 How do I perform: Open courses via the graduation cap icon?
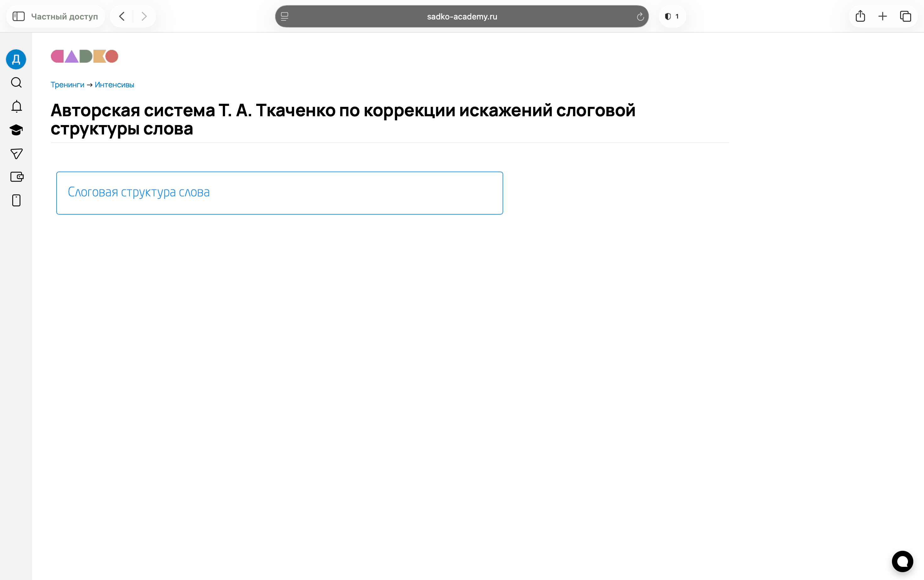point(16,130)
